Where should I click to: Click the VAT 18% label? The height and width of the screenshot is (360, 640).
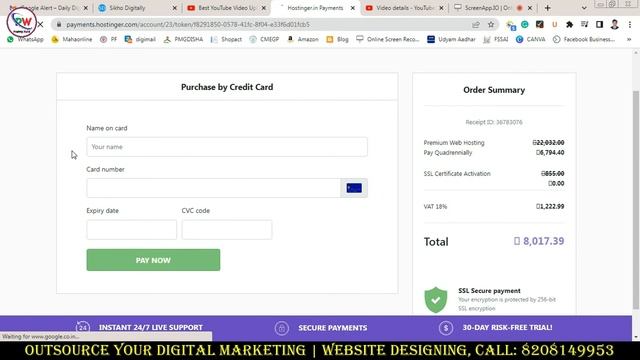(435, 207)
